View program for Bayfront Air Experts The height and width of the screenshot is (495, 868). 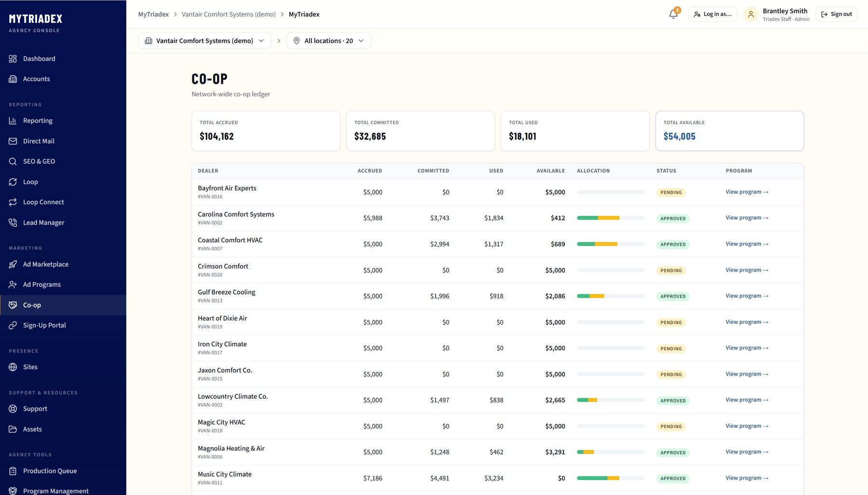747,192
